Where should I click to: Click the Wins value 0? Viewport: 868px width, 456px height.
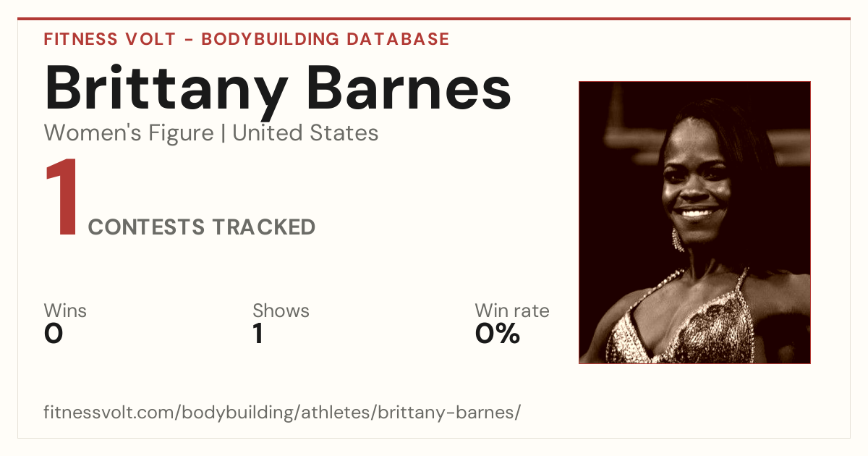pyautogui.click(x=54, y=334)
